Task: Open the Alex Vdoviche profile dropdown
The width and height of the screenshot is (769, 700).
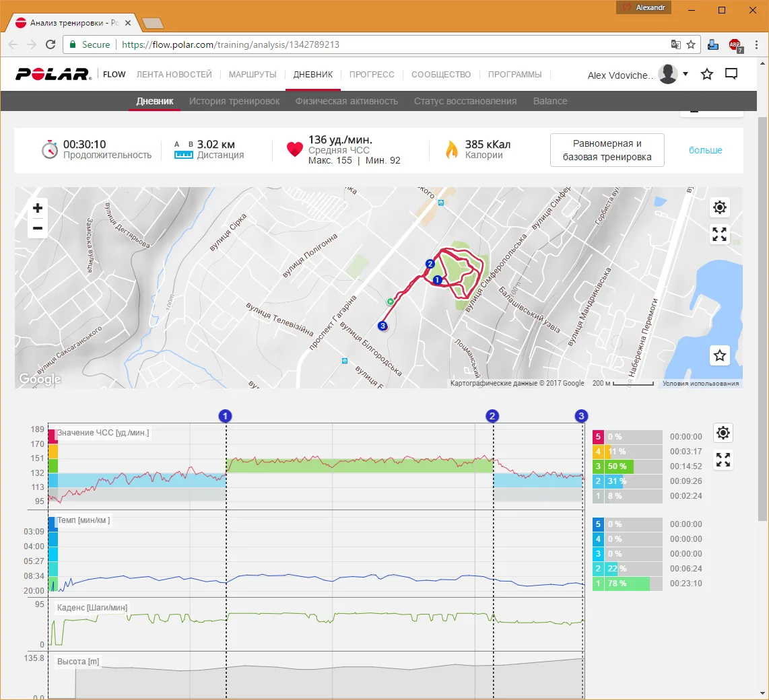Action: coord(686,74)
